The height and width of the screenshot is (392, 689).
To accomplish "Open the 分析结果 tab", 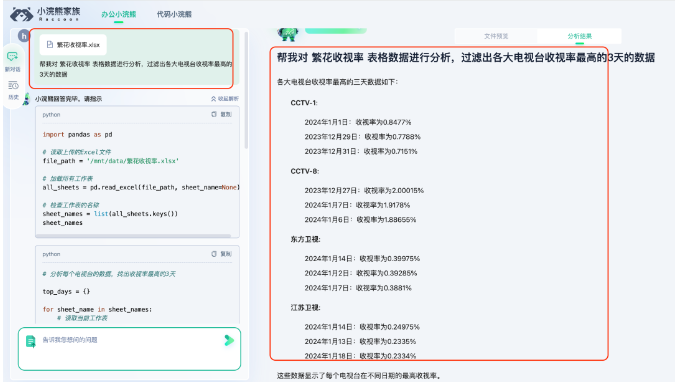I will 579,36.
